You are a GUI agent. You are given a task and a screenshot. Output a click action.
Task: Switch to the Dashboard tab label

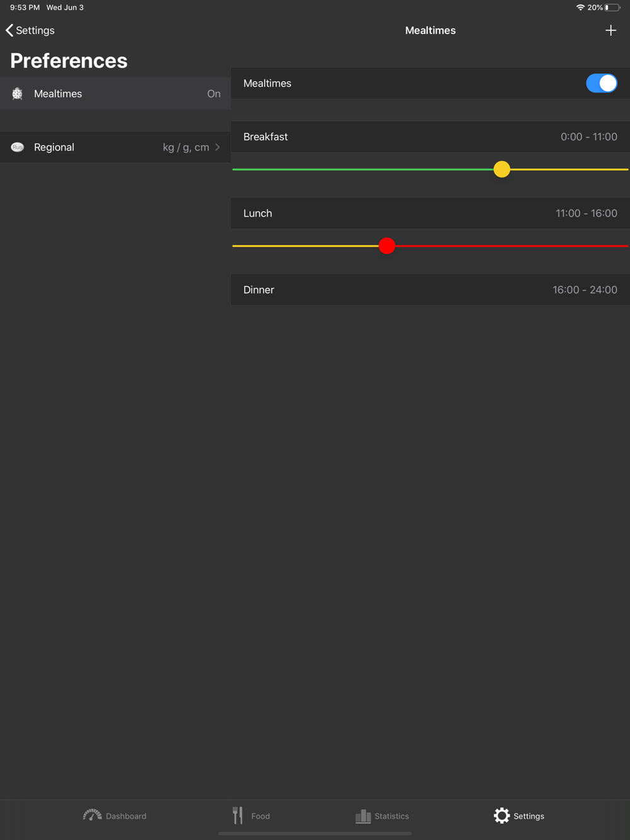126,816
